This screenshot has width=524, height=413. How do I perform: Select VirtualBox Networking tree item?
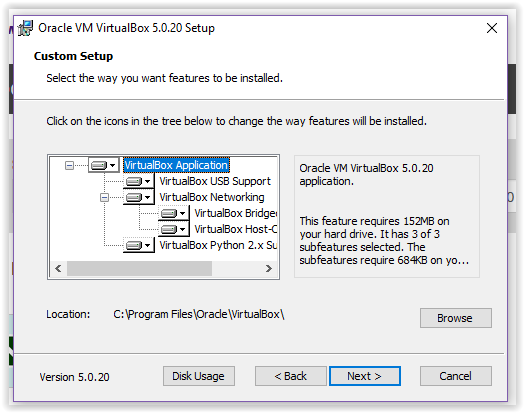[x=212, y=197]
